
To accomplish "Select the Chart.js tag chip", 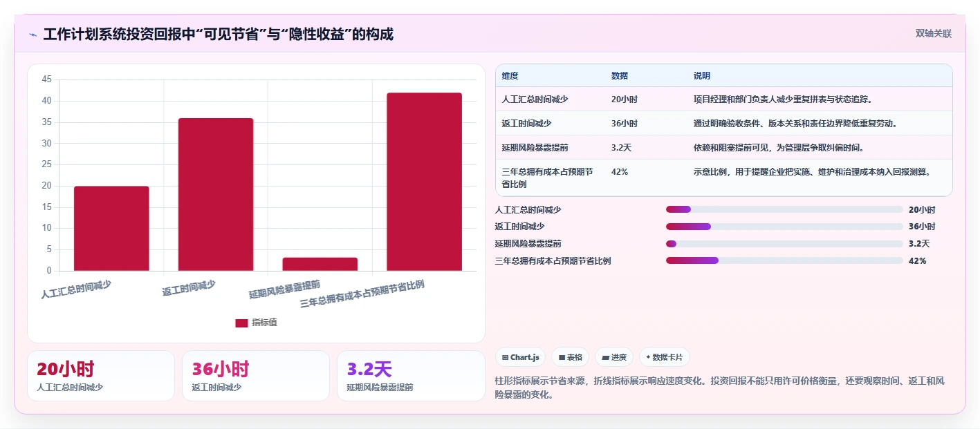I will 520,357.
